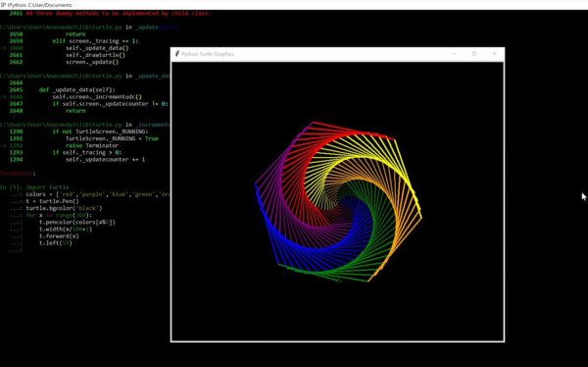Select the Python Turtle Graphics title text

[208, 54]
